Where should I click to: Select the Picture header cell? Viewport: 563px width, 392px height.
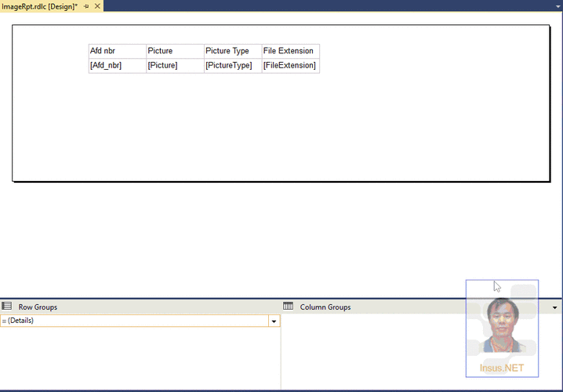174,51
